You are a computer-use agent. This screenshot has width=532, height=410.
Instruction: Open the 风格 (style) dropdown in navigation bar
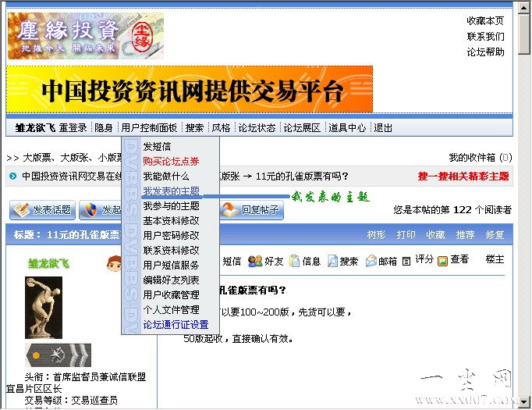coord(221,128)
